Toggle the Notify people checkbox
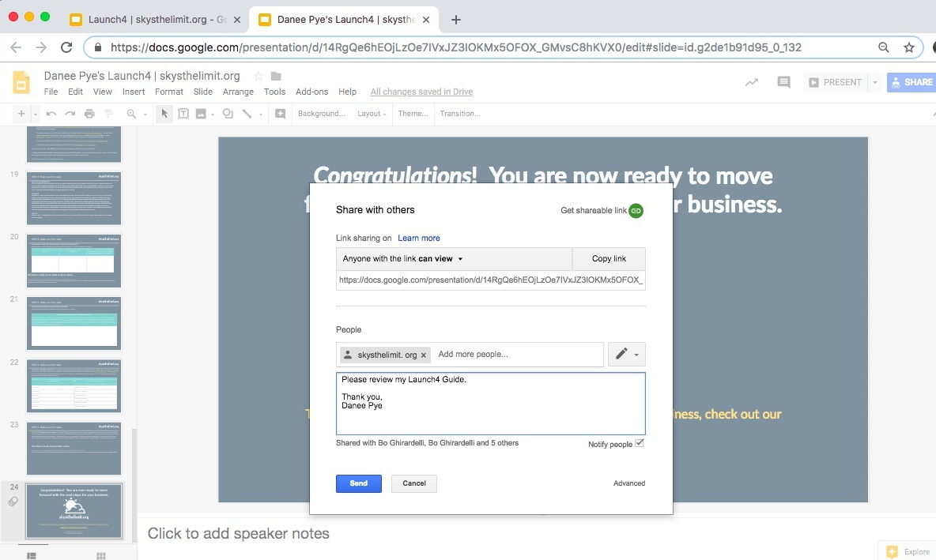 tap(640, 443)
